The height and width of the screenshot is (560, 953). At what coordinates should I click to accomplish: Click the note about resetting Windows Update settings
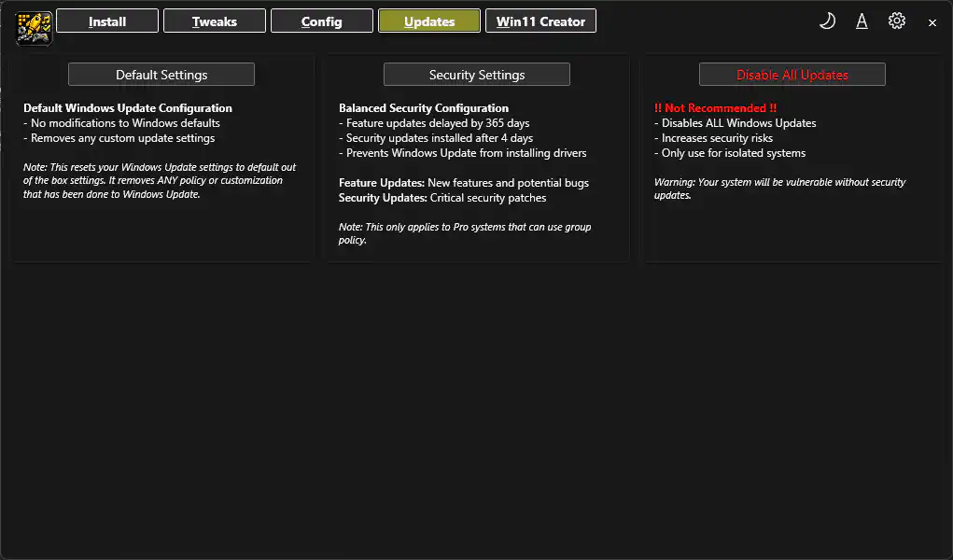160,180
